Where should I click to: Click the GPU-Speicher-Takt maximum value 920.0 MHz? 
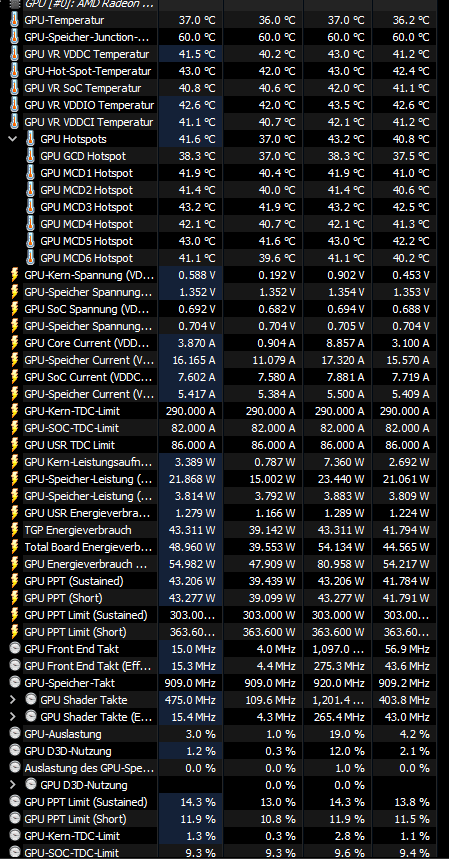coord(338,683)
